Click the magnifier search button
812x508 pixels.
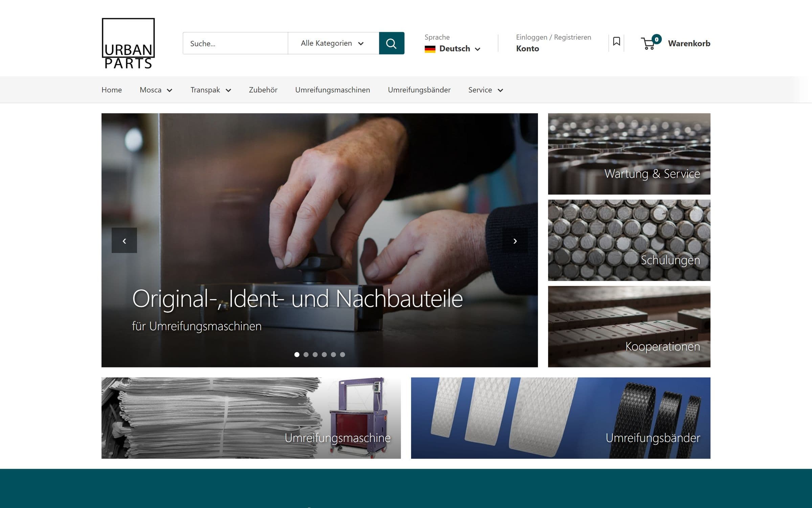point(391,43)
